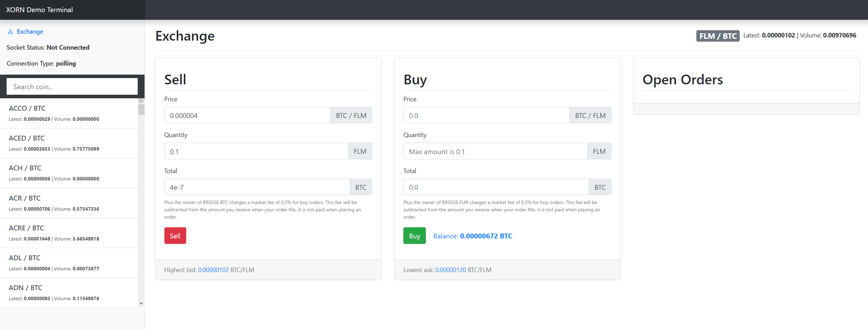The width and height of the screenshot is (868, 330).
Task: Click the main Exchange page heading
Action: coord(185,36)
